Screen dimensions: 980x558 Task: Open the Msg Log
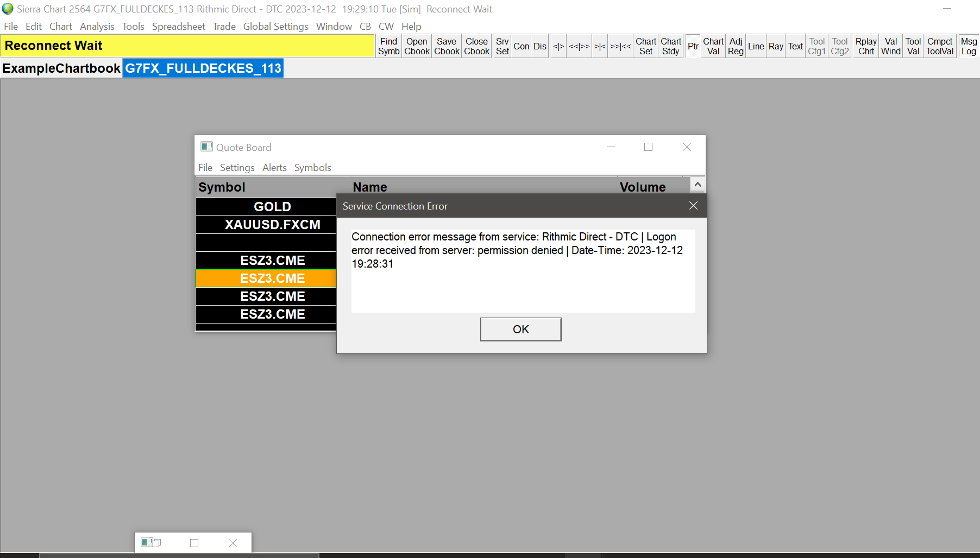969,46
